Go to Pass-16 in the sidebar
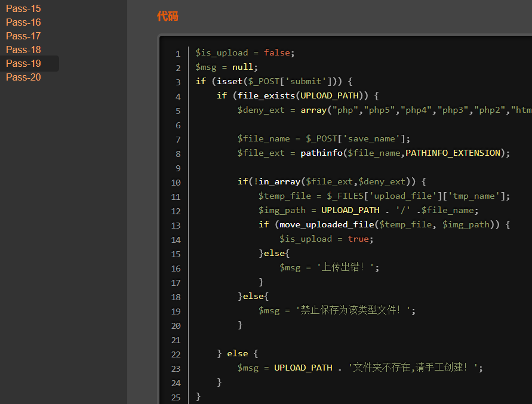This screenshot has height=404, width=532. coord(23,23)
